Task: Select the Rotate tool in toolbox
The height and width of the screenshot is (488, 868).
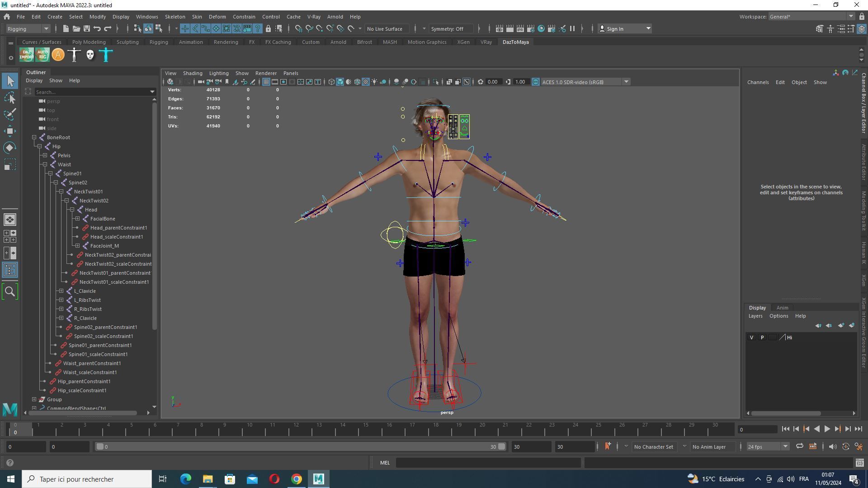Action: pos(10,148)
